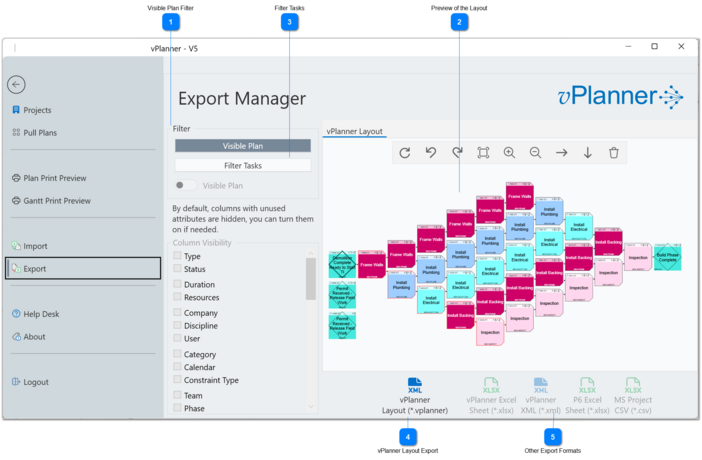Export as vPlanner XML (*.xml)
The image size is (702, 460).
pyautogui.click(x=540, y=396)
